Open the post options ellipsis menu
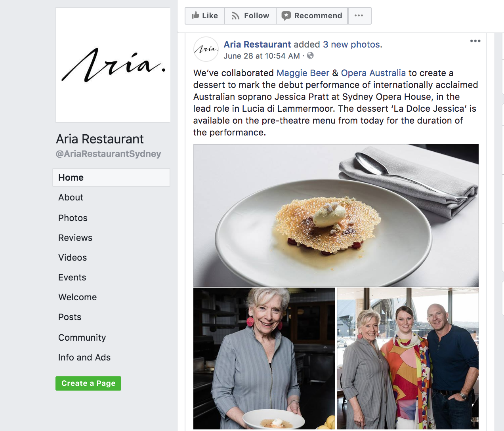The image size is (504, 431). pyautogui.click(x=475, y=41)
